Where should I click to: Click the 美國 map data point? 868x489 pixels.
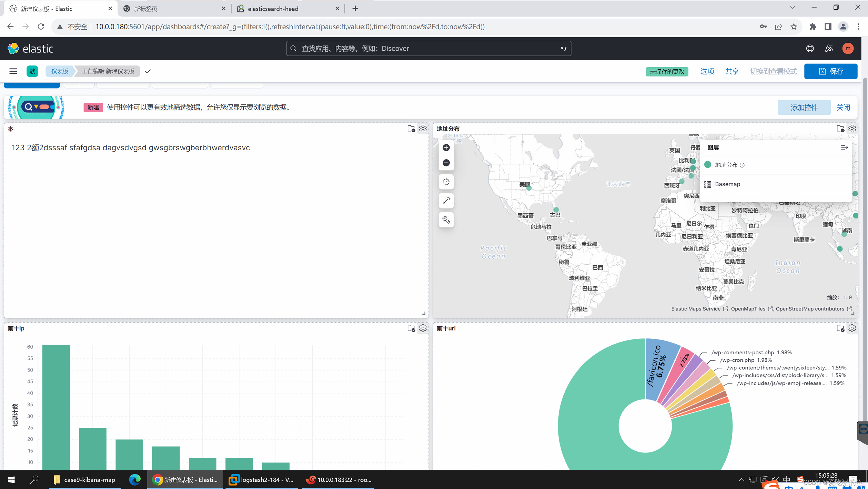[x=529, y=188]
